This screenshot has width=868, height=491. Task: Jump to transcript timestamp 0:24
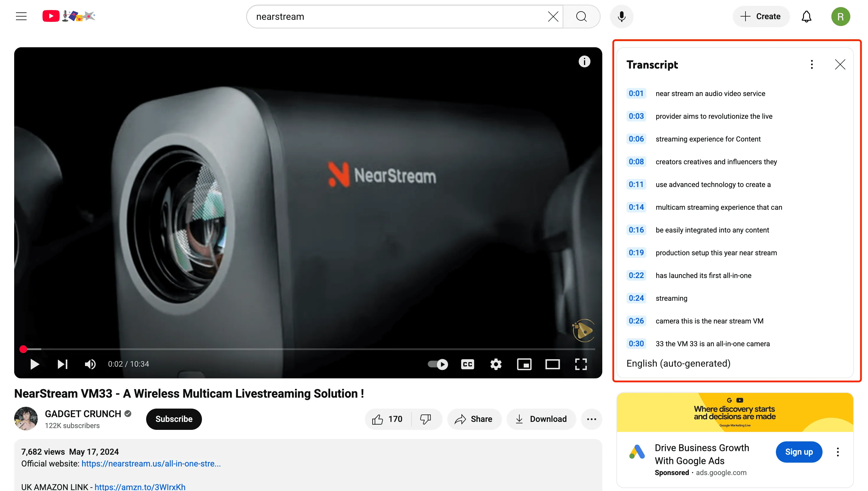pyautogui.click(x=636, y=298)
